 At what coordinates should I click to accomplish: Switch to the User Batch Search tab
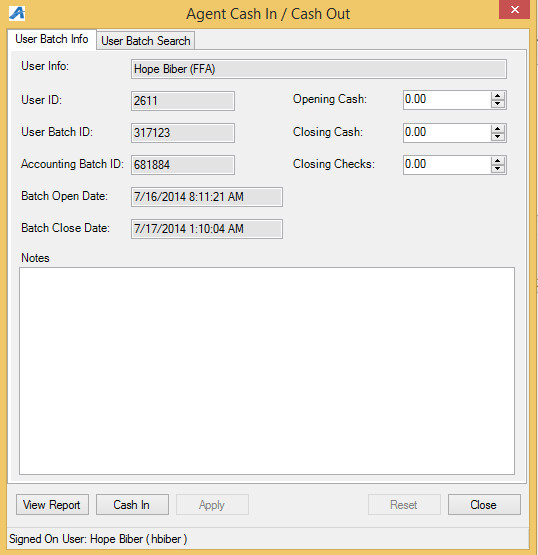tap(145, 41)
